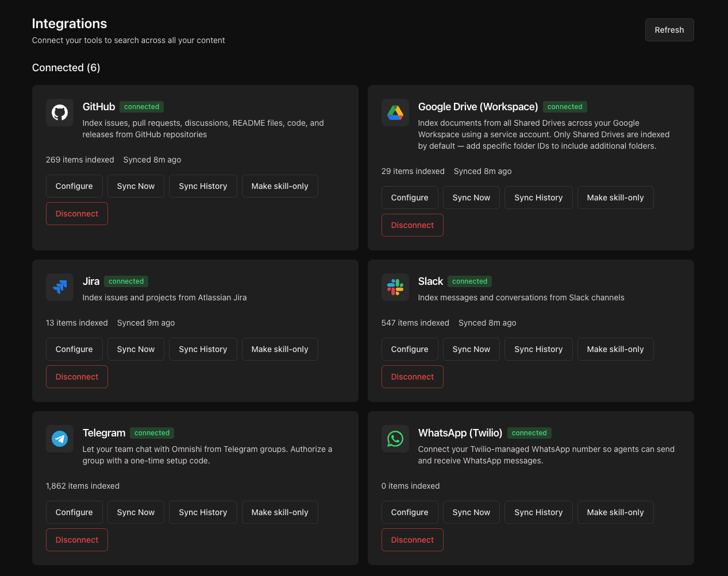The width and height of the screenshot is (728, 576).
Task: Click the "Google Drive (Workspace)" card title
Action: click(478, 107)
